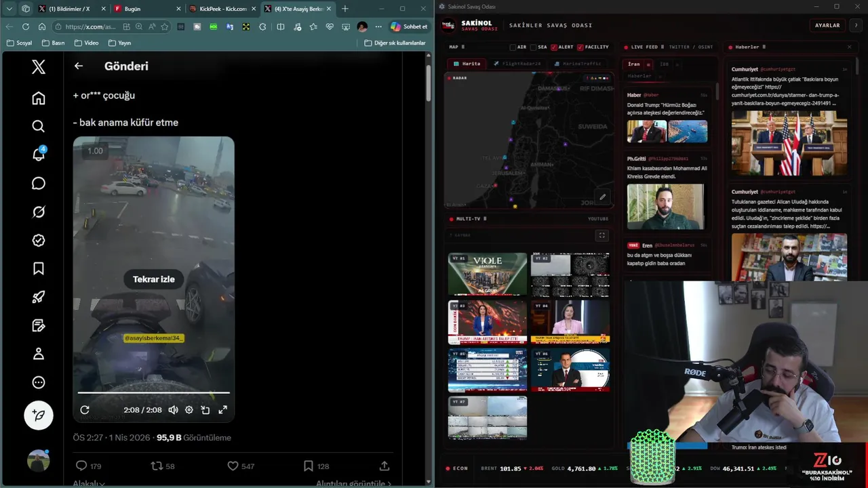Select the İran feed tab
The height and width of the screenshot is (488, 868).
(x=633, y=64)
